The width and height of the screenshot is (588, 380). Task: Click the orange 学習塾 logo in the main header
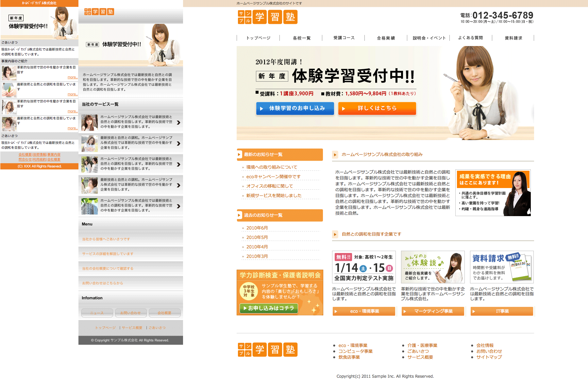[267, 17]
